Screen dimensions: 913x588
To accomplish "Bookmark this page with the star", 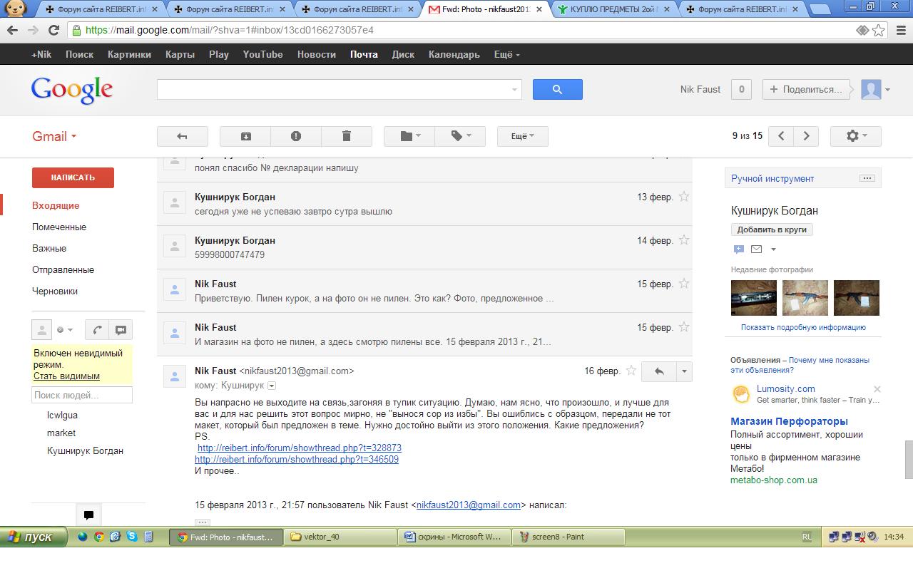I will pyautogui.click(x=879, y=31).
